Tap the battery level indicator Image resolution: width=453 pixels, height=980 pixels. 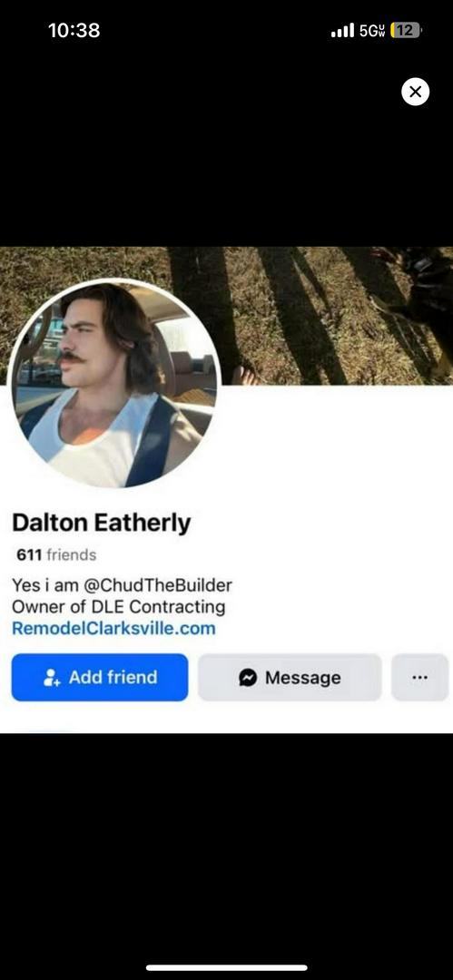(x=406, y=30)
